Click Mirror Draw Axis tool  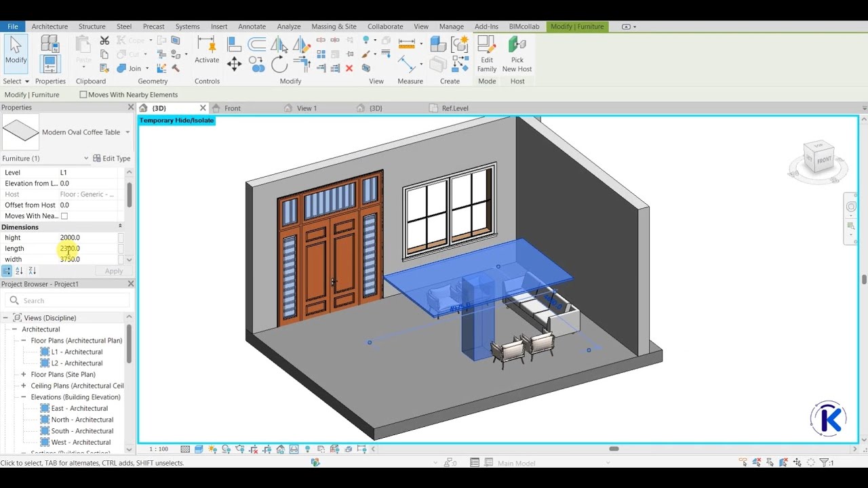pos(302,44)
